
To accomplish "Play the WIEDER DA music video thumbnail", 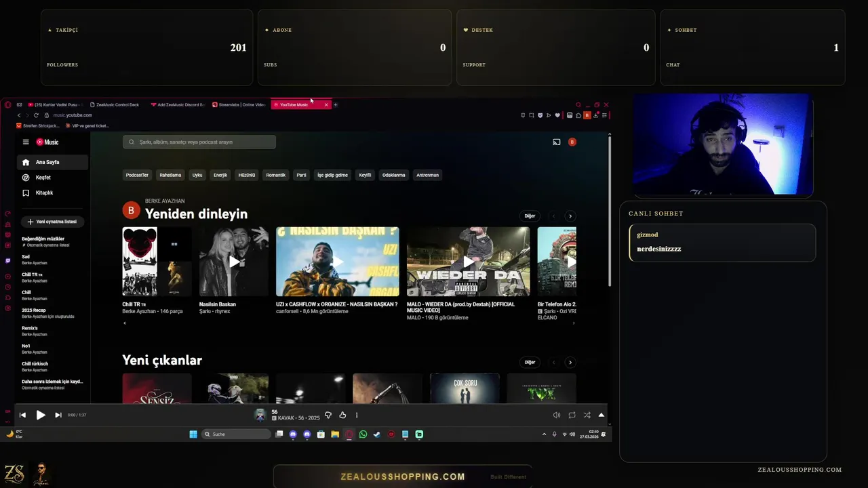I will click(x=469, y=262).
